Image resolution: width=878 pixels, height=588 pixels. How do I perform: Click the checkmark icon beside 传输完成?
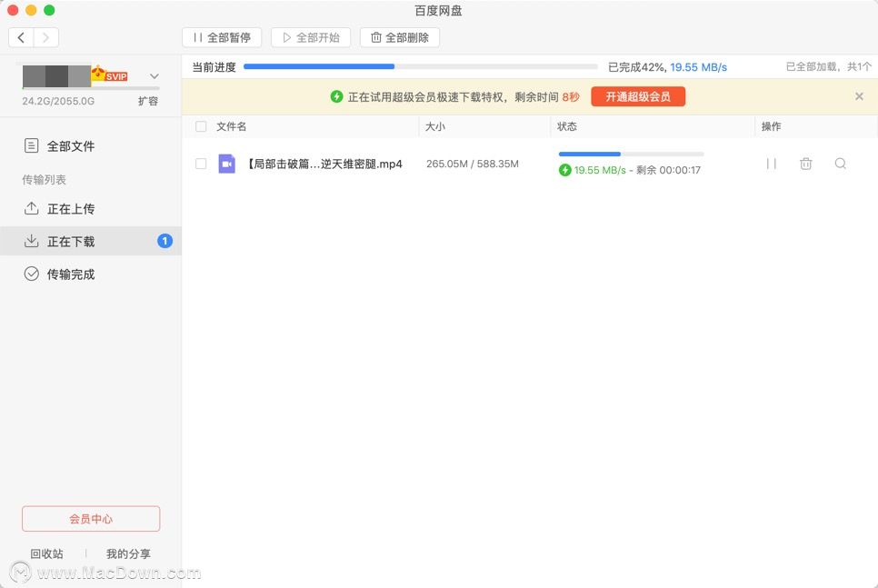coord(31,274)
